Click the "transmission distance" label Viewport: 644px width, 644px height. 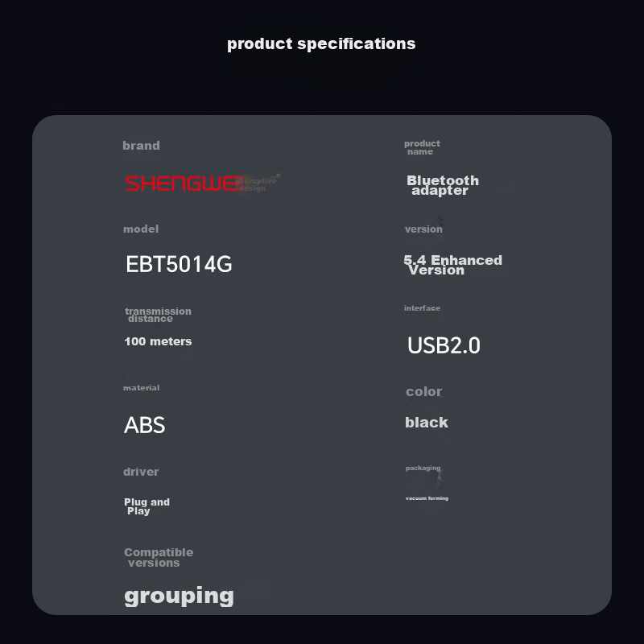click(x=157, y=315)
